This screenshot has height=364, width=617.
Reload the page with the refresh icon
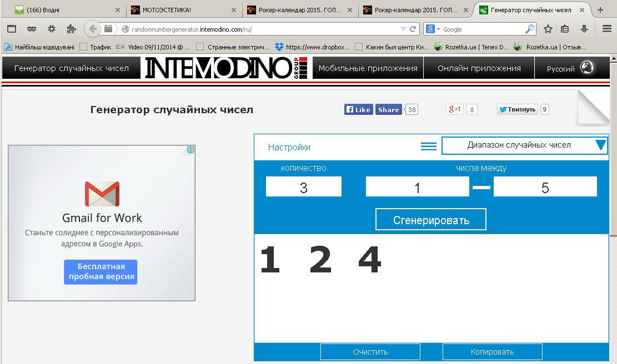[413, 29]
